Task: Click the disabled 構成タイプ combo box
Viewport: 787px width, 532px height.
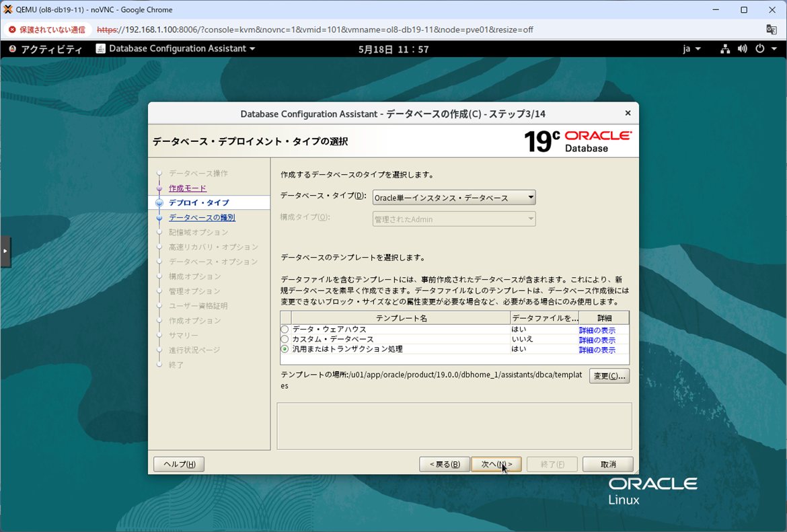Action: tap(454, 219)
